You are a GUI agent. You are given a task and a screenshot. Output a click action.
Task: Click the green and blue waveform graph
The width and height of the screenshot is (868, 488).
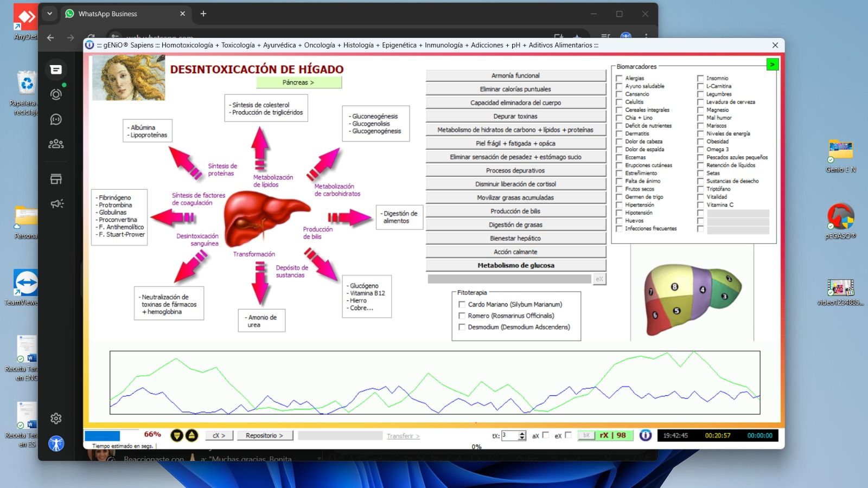pyautogui.click(x=435, y=382)
